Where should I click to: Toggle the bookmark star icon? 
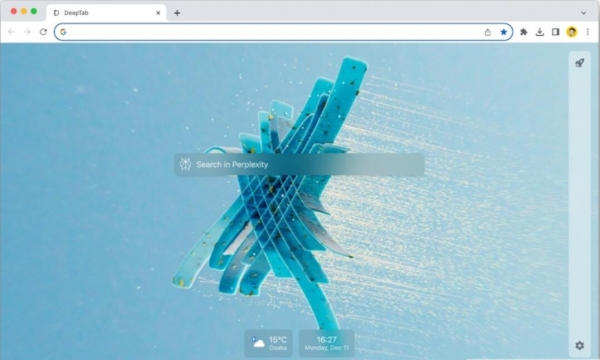click(504, 32)
